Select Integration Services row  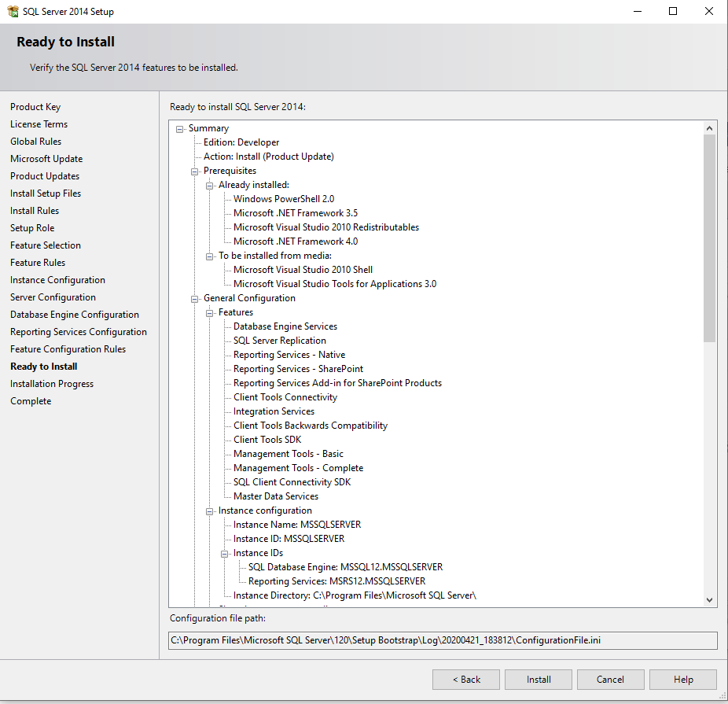point(274,411)
